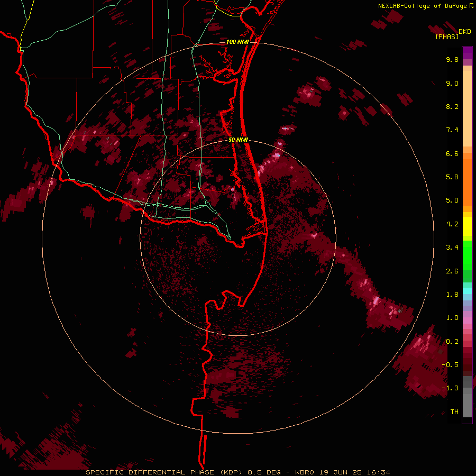The width and height of the screenshot is (476, 476).
Task: Select the 7.4 color scale value
Action: pyautogui.click(x=452, y=130)
